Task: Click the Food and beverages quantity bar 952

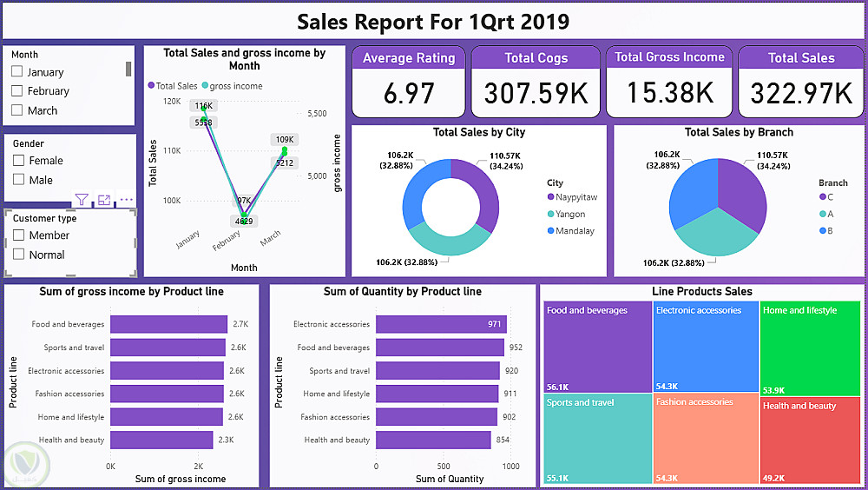Action: (440, 347)
